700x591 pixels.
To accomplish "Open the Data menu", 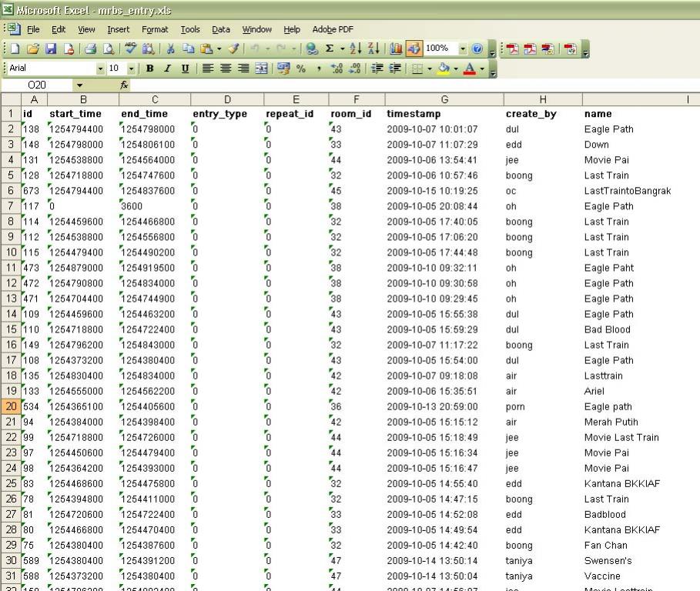I will [221, 29].
